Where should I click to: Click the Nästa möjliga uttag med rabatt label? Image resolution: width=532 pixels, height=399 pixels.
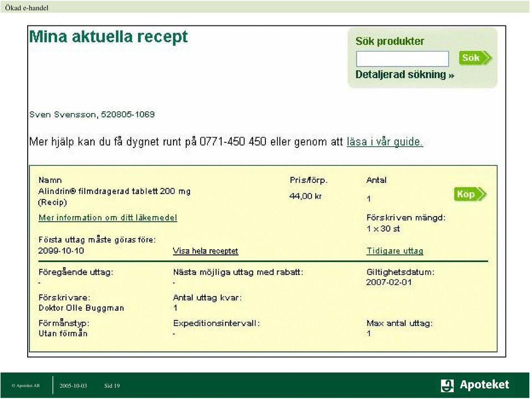point(238,272)
